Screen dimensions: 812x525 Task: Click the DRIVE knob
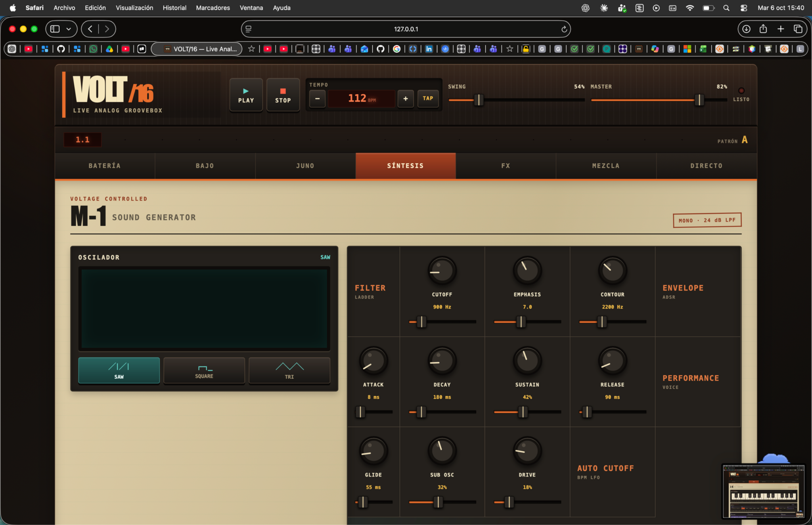pos(527,451)
